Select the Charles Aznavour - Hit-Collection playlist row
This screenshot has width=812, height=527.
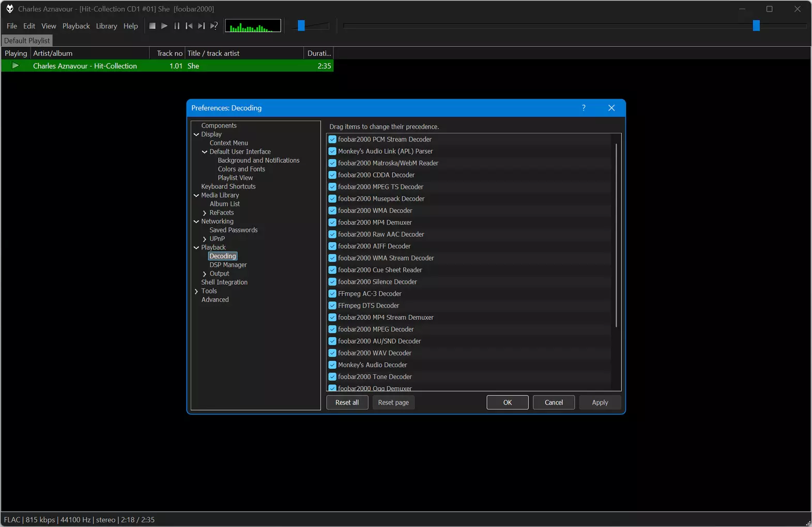(x=167, y=66)
